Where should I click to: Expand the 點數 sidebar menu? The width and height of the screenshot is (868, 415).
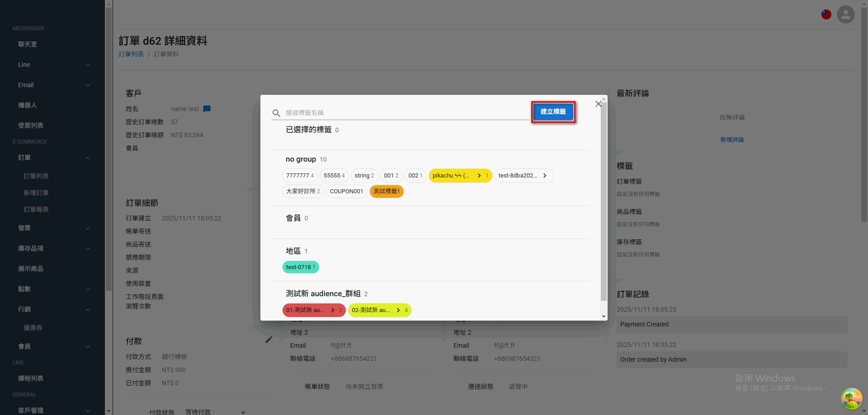(88, 289)
